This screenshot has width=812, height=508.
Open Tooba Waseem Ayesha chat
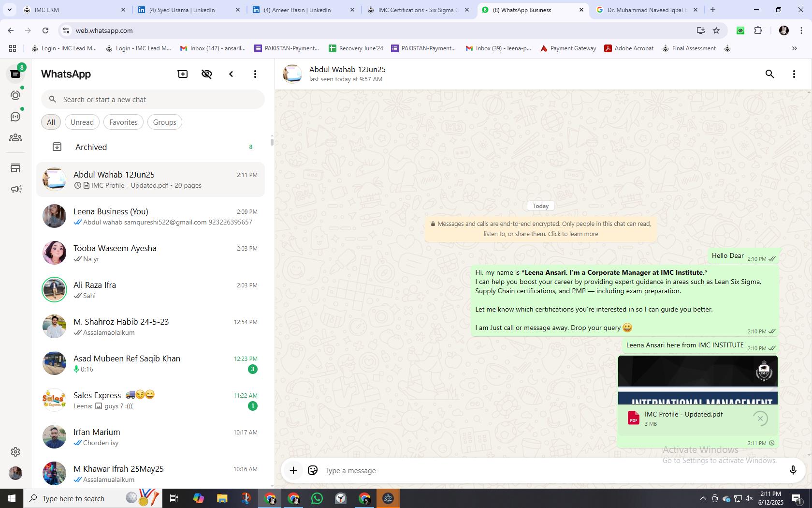[150, 253]
